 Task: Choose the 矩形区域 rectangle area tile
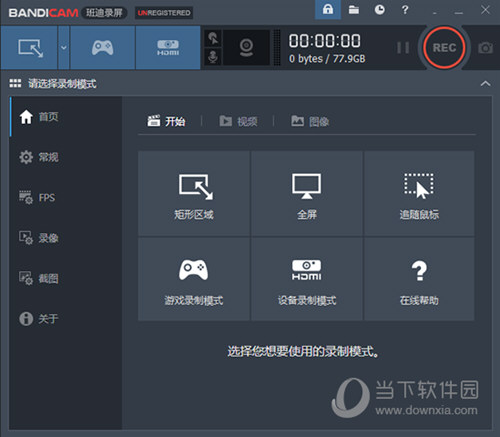(x=194, y=193)
